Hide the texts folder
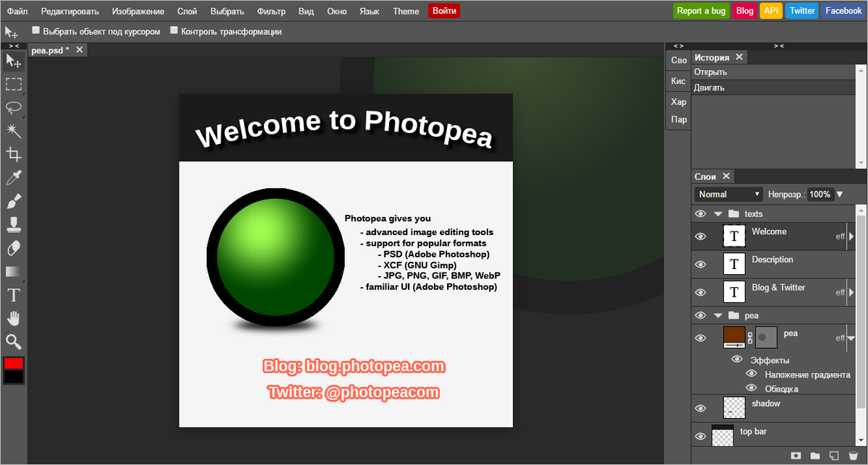Image resolution: width=868 pixels, height=465 pixels. [x=700, y=214]
